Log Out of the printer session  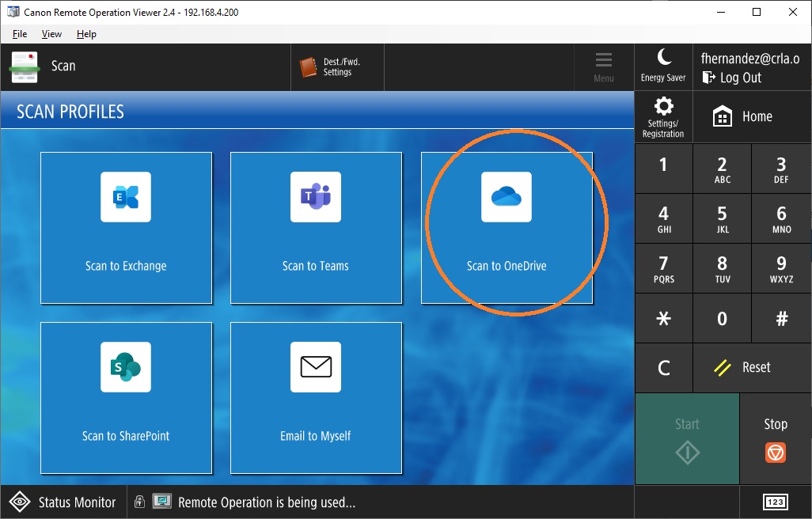[x=732, y=78]
